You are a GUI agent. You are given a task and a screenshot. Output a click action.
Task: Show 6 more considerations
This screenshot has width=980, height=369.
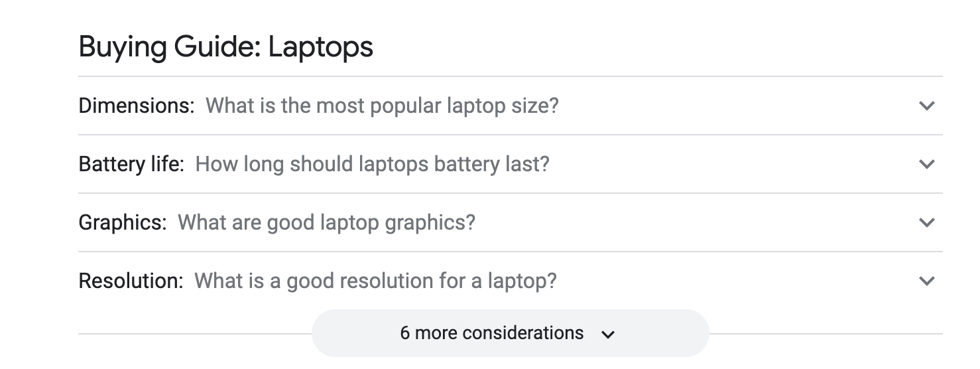[x=492, y=332]
